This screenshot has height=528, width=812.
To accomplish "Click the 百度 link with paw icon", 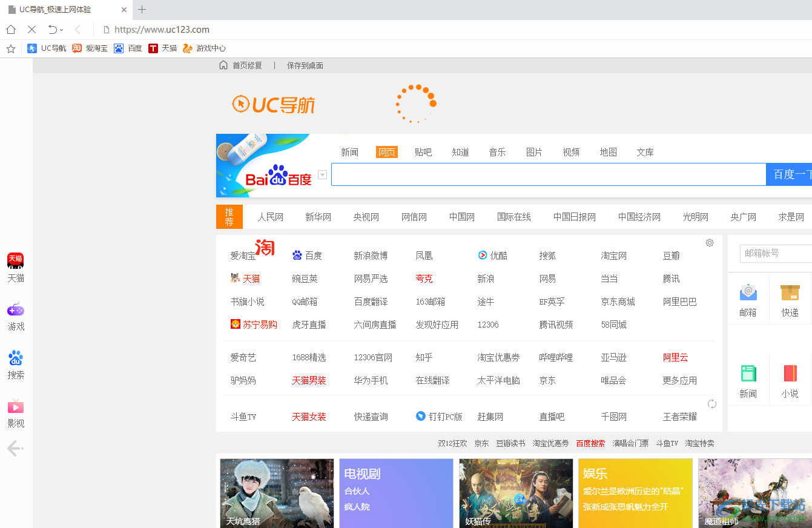I will (x=307, y=256).
